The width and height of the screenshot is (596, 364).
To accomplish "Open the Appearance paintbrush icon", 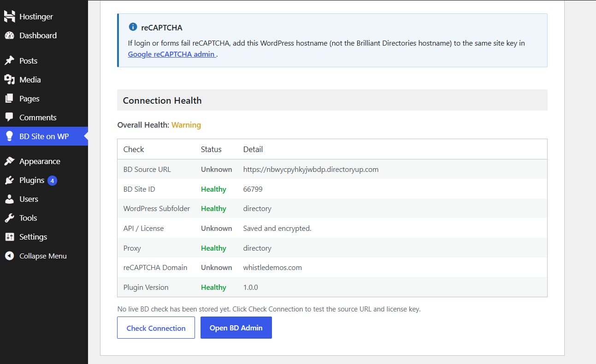I will (x=9, y=161).
